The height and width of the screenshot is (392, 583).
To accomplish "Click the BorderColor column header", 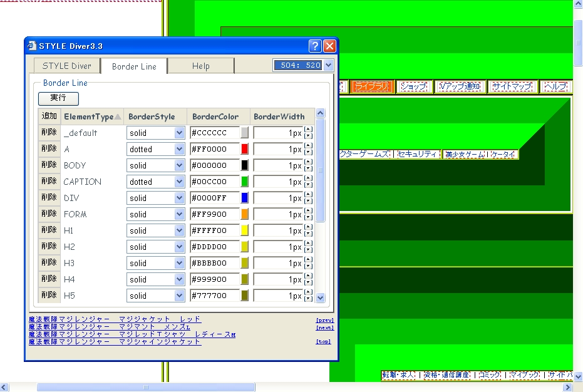I will point(219,116).
